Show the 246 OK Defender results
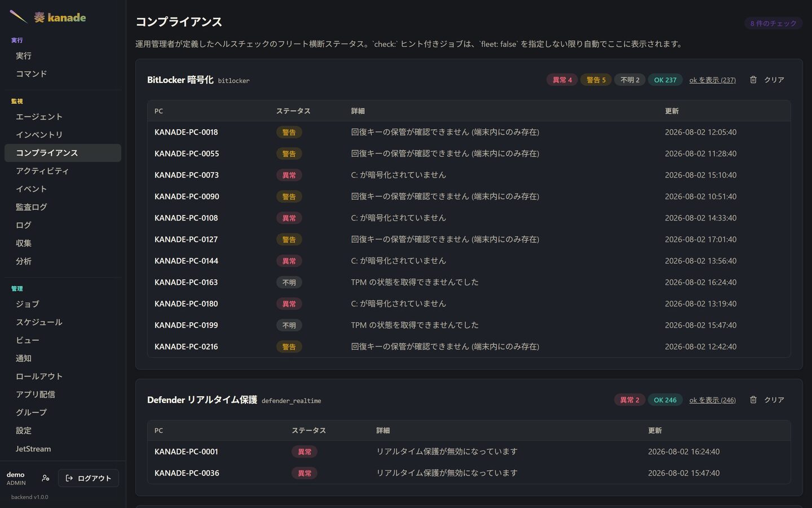 712,400
